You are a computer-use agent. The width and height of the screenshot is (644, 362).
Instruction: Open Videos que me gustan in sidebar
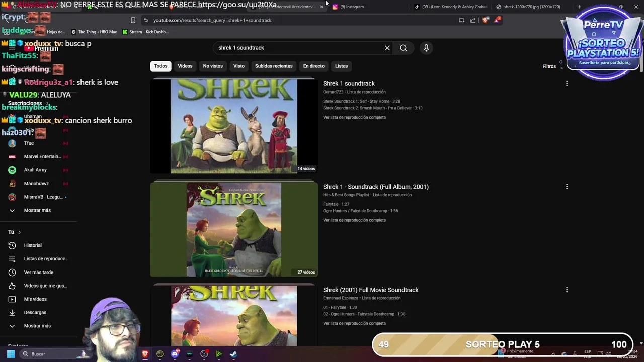click(x=38, y=286)
